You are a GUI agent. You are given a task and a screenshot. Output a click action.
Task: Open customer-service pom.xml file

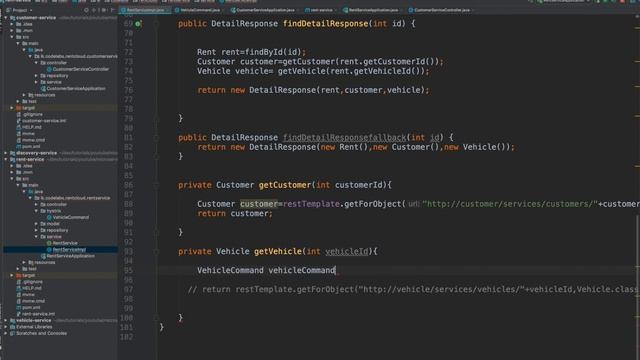coord(28,146)
